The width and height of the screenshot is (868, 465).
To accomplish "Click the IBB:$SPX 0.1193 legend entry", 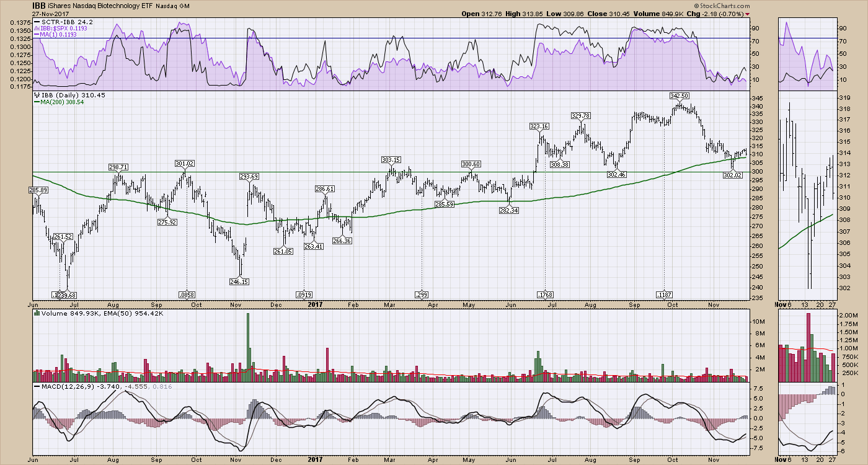I will 65,29.
